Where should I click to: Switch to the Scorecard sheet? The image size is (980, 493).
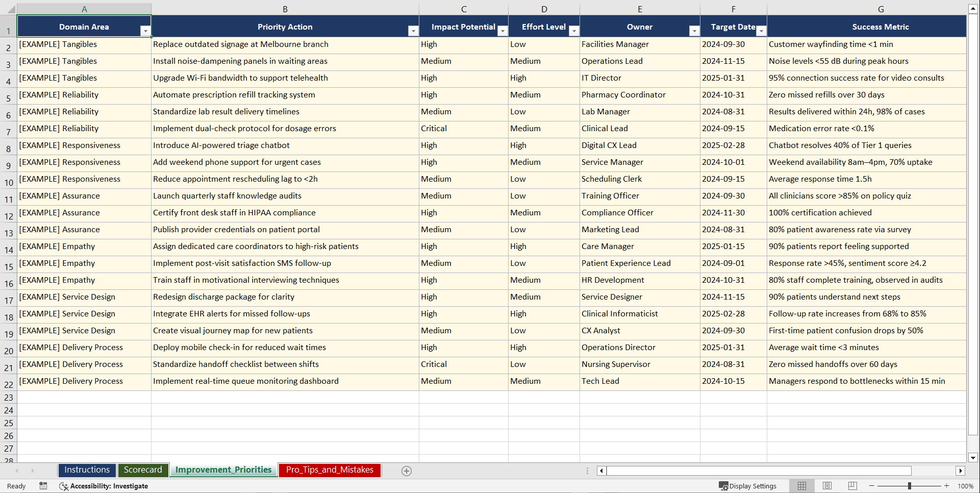(143, 470)
